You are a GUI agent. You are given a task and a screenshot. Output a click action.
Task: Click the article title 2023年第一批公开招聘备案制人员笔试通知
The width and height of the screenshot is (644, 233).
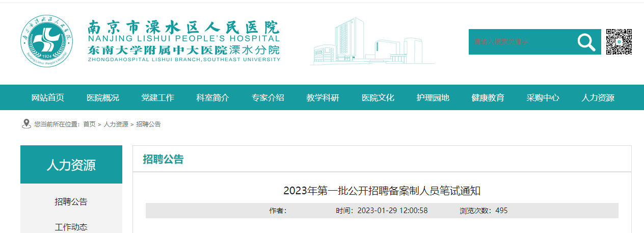[382, 191]
